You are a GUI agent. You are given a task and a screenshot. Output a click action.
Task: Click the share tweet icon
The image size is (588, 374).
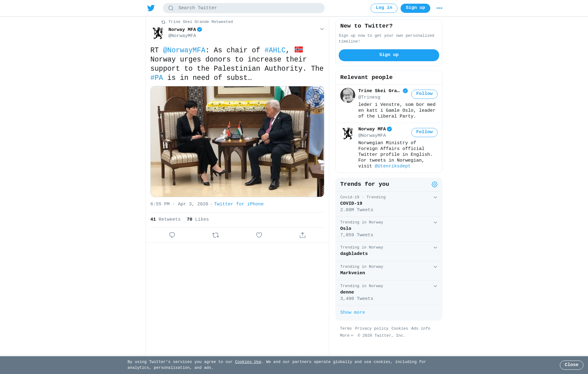(x=303, y=235)
